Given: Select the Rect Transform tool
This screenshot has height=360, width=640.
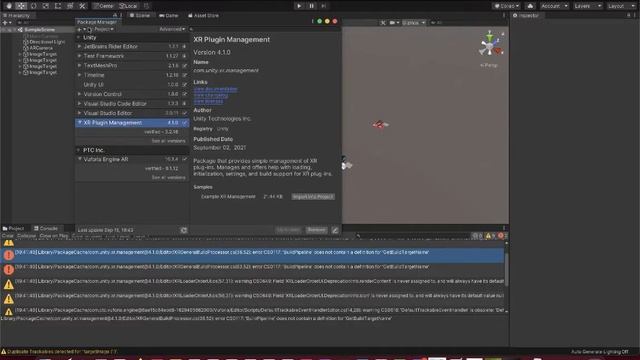Looking at the screenshot, I should [58, 6].
